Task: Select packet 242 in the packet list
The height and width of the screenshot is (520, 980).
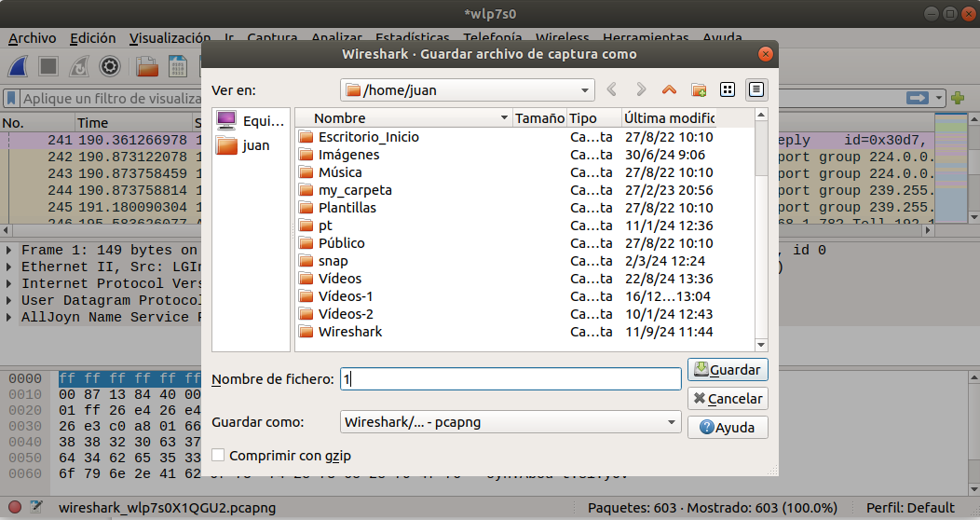Action: coord(100,157)
